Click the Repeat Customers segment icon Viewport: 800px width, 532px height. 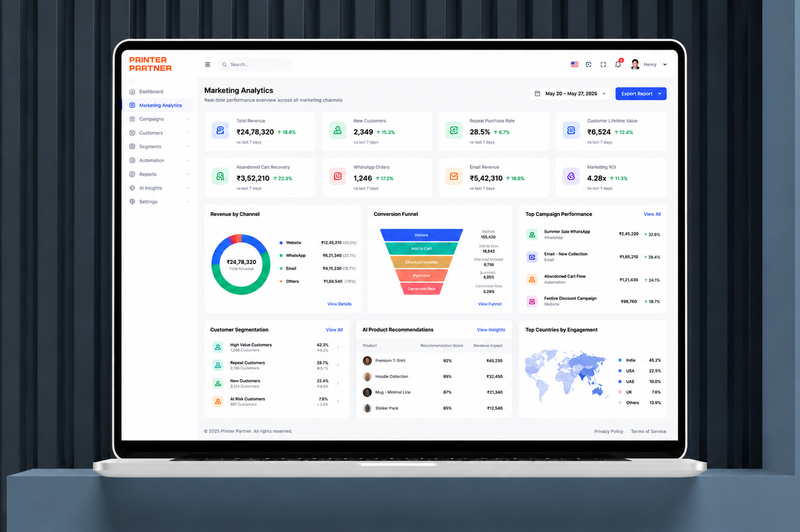coord(218,365)
